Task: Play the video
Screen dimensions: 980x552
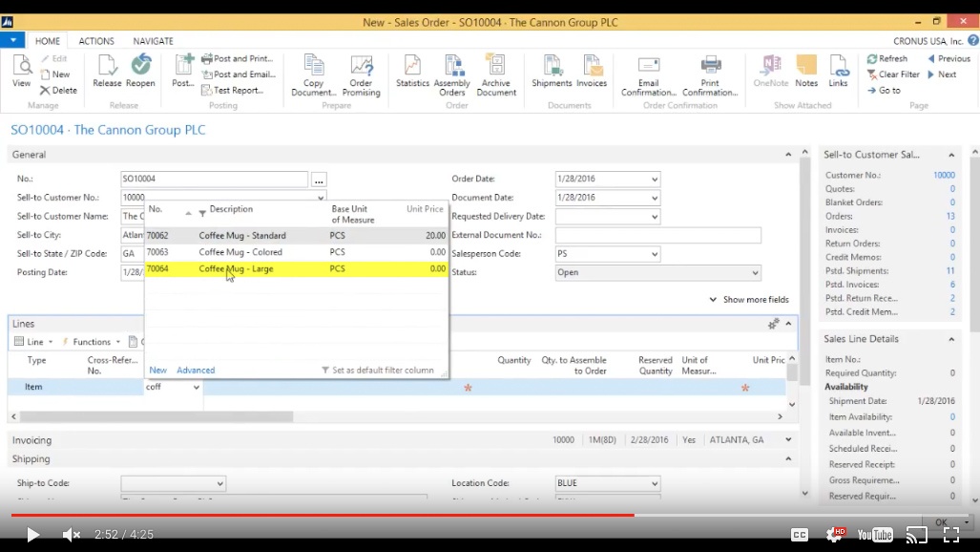Action: (32, 535)
